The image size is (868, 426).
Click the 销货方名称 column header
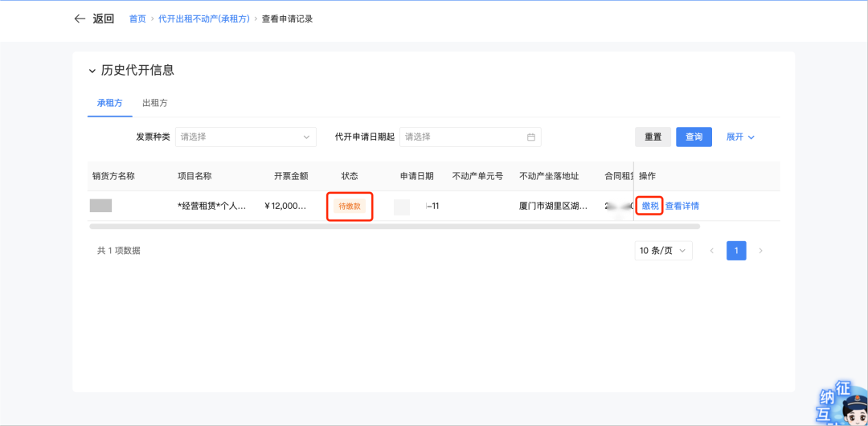(113, 176)
